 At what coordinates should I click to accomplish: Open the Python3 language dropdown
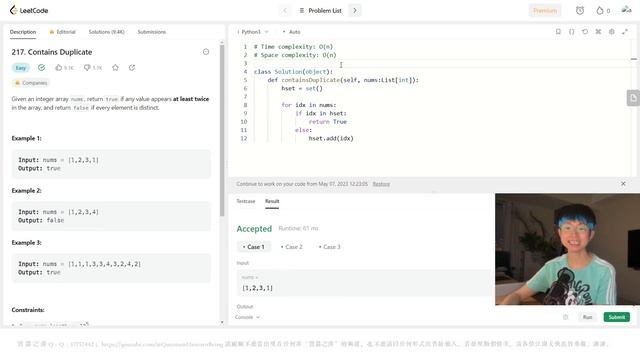click(x=253, y=32)
